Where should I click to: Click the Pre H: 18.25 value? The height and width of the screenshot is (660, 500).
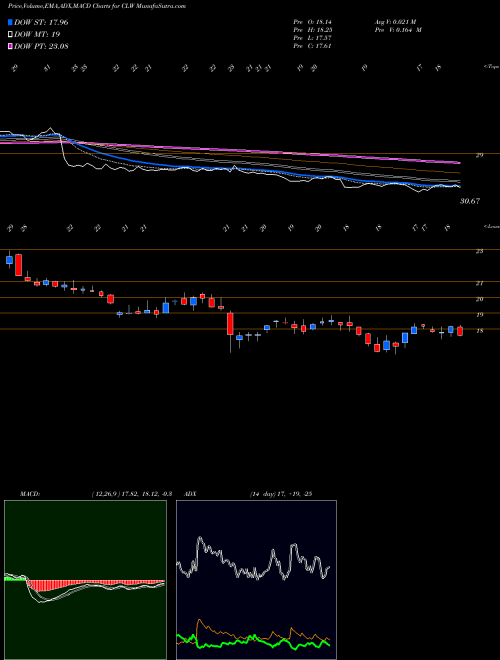(313, 30)
